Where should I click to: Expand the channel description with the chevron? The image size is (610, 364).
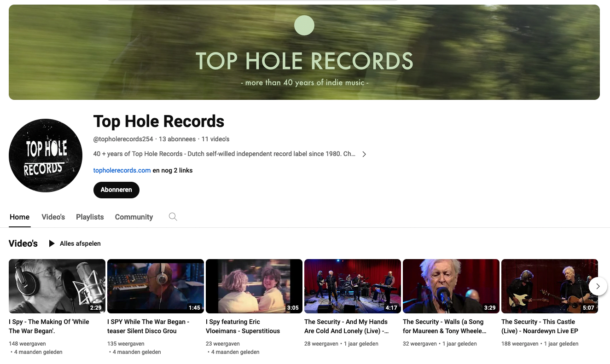(364, 154)
